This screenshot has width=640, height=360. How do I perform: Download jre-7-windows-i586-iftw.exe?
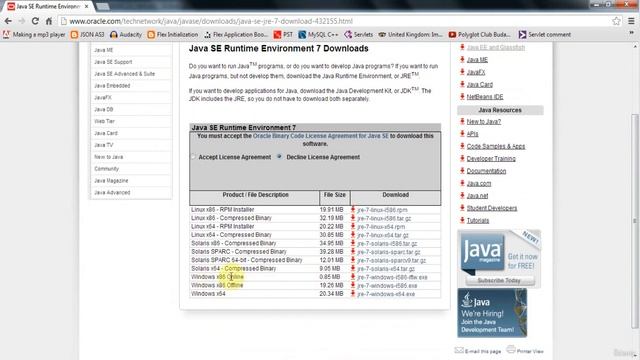(x=392, y=277)
